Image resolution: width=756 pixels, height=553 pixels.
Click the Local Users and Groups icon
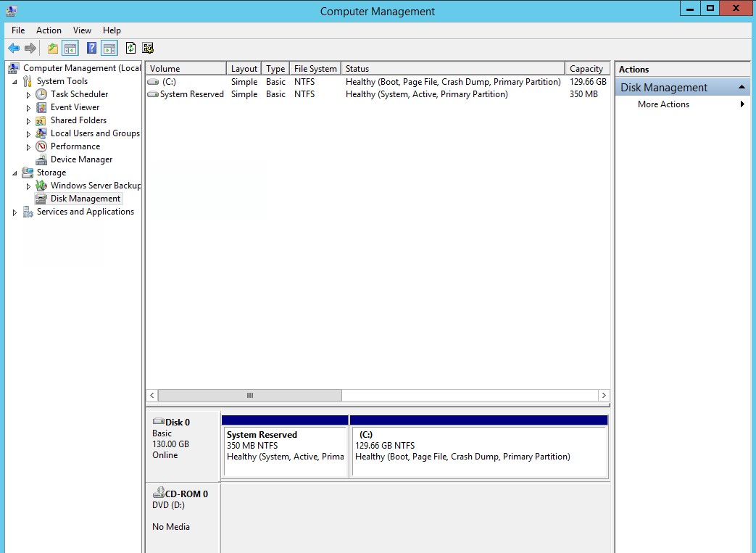coord(41,133)
